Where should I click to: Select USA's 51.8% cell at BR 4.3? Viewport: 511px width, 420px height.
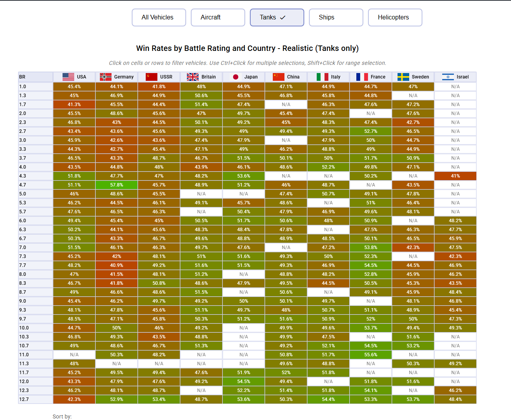coord(74,176)
